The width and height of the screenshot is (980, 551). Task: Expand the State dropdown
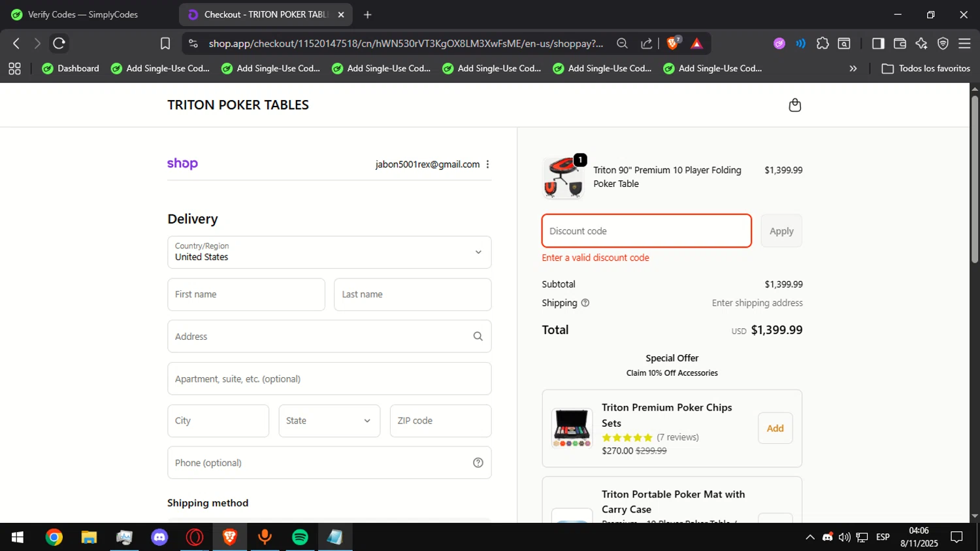(x=329, y=421)
